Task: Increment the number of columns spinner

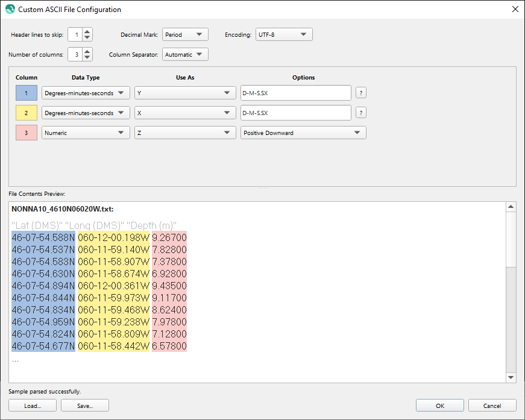Action: (x=87, y=51)
